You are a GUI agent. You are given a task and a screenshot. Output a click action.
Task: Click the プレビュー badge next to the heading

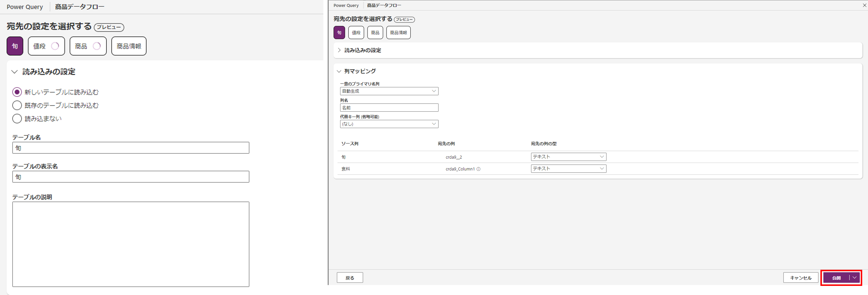pyautogui.click(x=109, y=27)
